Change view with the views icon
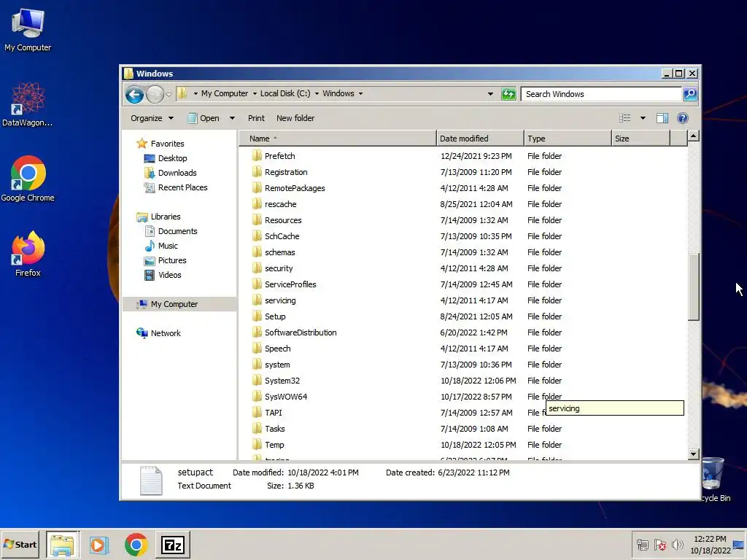This screenshot has height=560, width=747. click(x=624, y=118)
